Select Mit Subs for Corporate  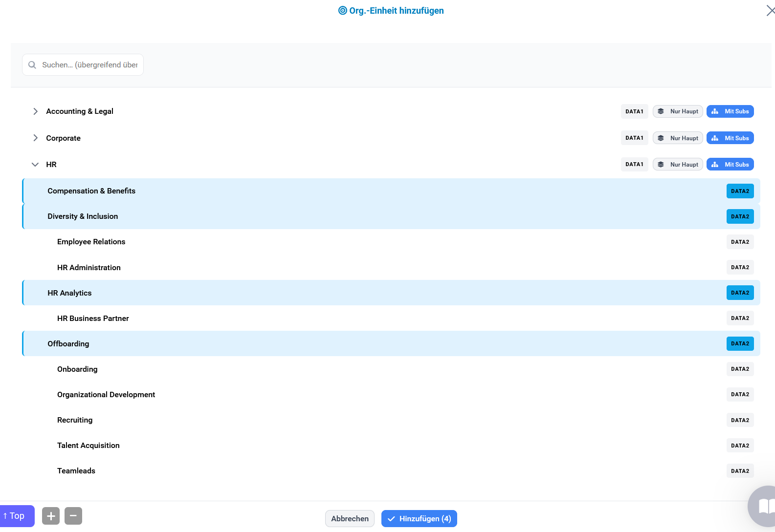(x=730, y=138)
